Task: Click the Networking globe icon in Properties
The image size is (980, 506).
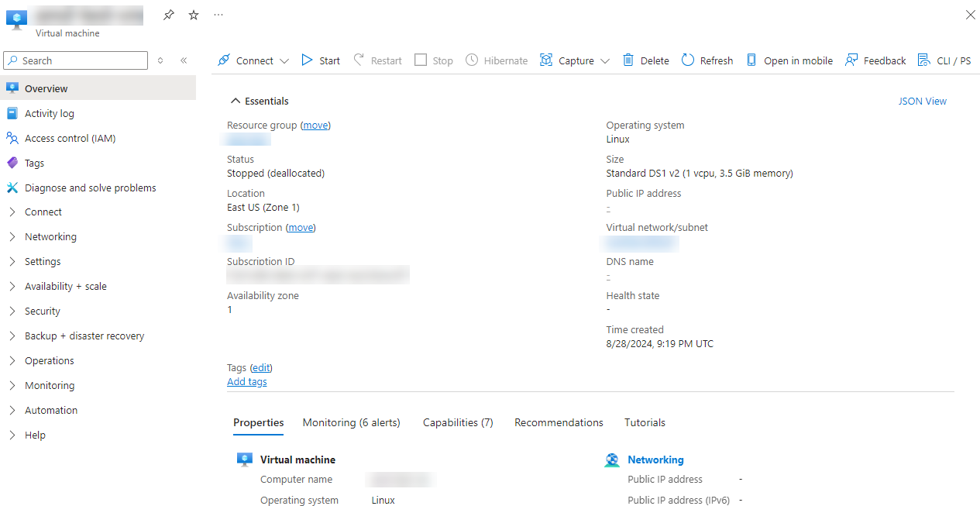Action: click(612, 460)
